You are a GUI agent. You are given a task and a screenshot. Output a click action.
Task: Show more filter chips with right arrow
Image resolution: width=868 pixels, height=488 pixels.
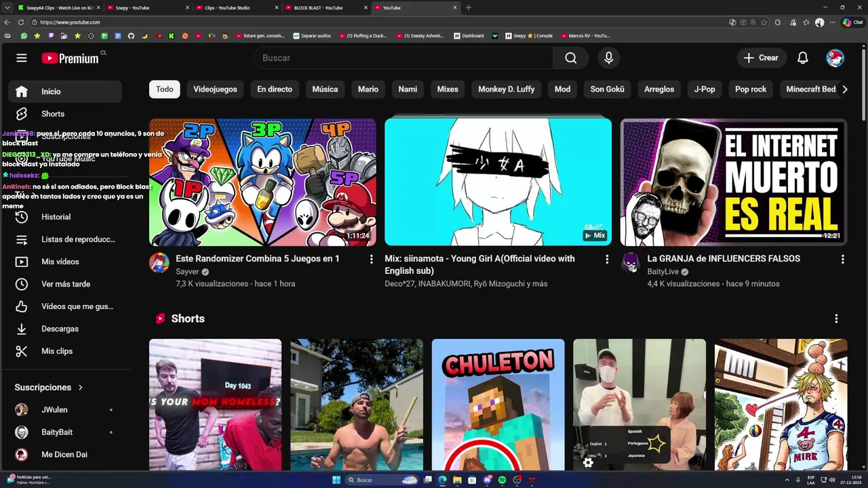pos(844,89)
